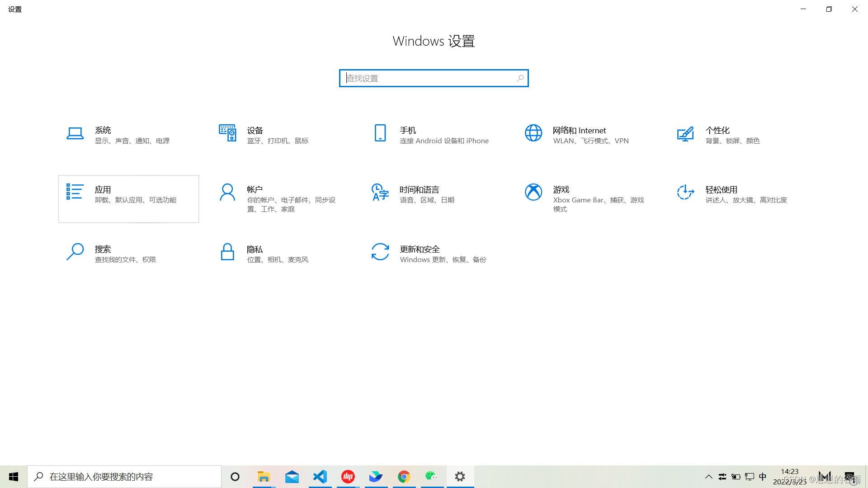Screen dimensions: 868x488
Task: Open Ease of Access (轻松使用) icon
Action: (x=685, y=192)
